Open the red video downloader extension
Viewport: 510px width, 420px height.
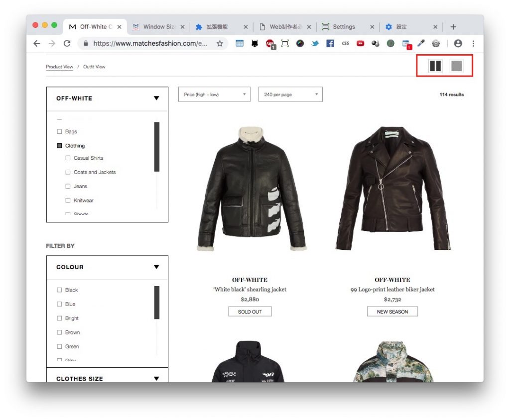pyautogui.click(x=361, y=43)
